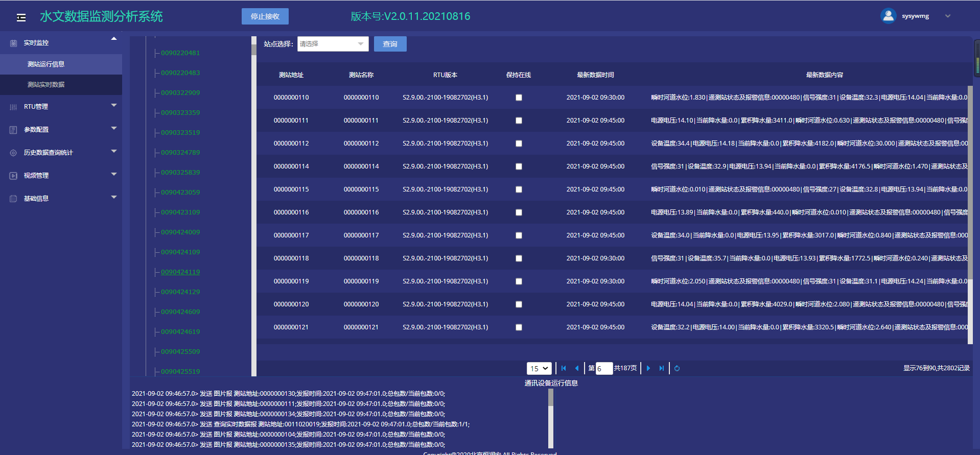Expand the 参数配置 menu arrow
980x455 pixels.
point(114,128)
